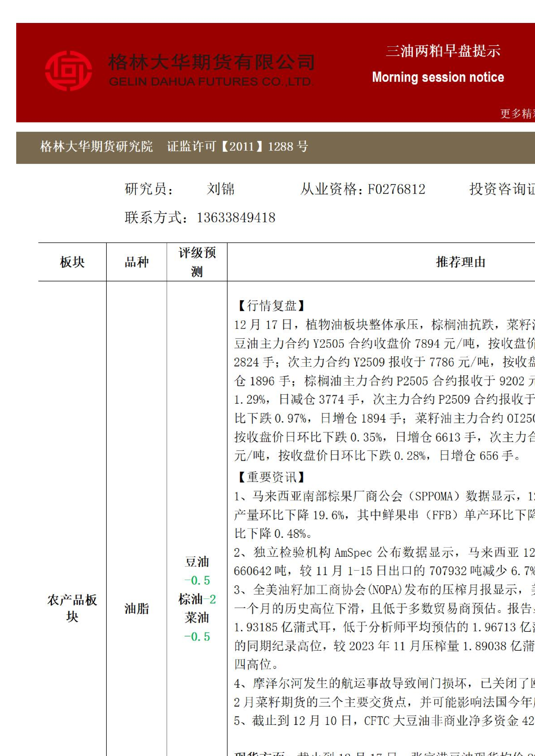Screen dimensions: 535x756
Task: Click the 菜油 rating label
Action: 197,618
